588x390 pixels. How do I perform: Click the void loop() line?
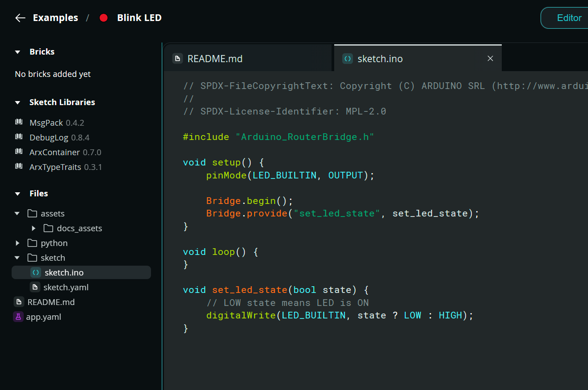point(220,252)
